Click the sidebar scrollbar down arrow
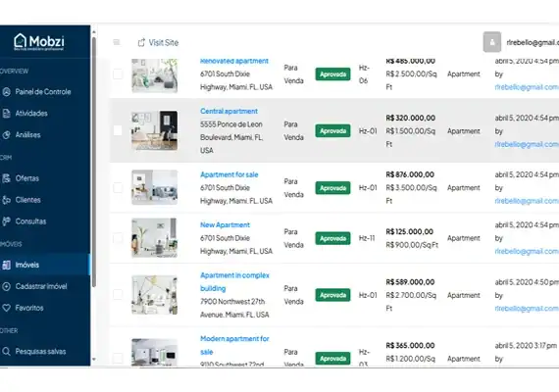Screen dimensions: 559x392 (x=94, y=360)
